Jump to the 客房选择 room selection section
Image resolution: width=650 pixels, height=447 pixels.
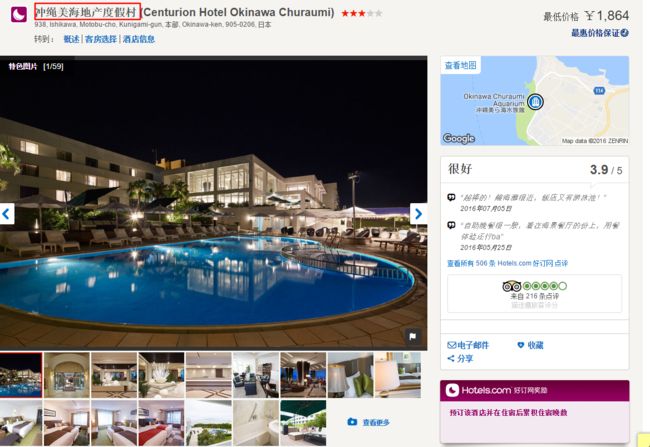[101, 39]
